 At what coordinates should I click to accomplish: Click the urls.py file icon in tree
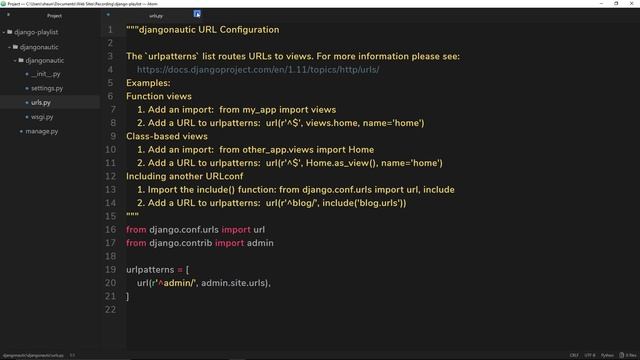point(27,102)
